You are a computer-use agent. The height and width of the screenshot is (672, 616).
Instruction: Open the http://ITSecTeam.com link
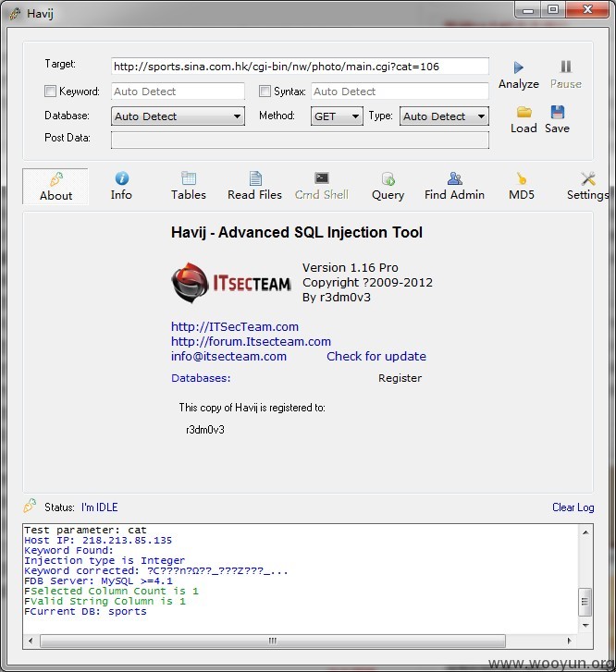click(235, 327)
